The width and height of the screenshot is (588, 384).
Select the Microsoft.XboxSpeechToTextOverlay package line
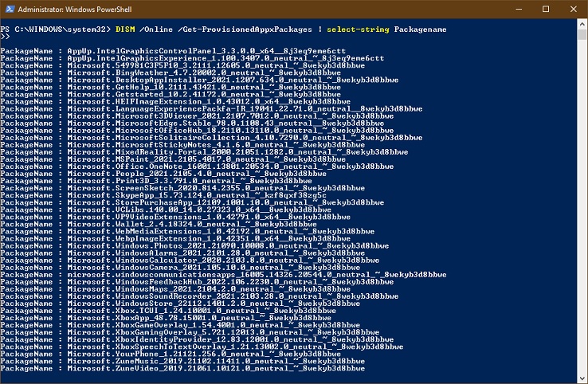pos(202,347)
